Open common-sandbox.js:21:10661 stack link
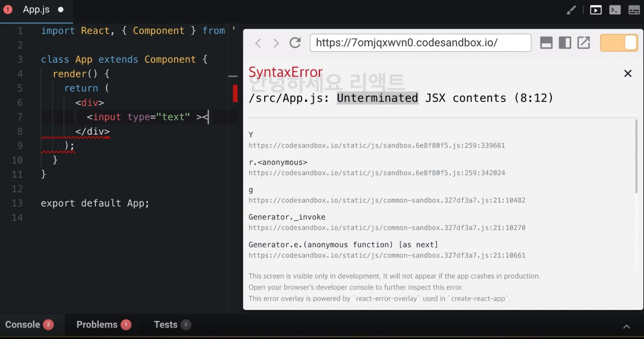 387,255
